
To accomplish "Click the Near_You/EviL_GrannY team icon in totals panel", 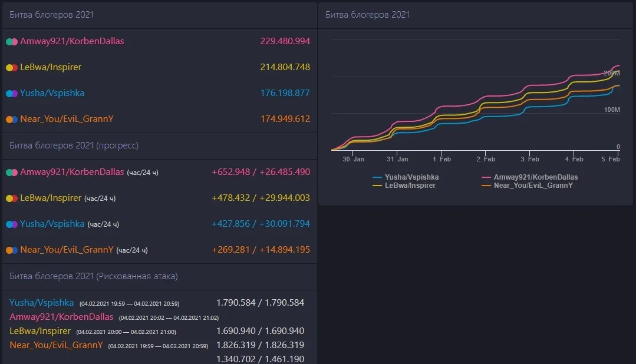I will point(12,120).
